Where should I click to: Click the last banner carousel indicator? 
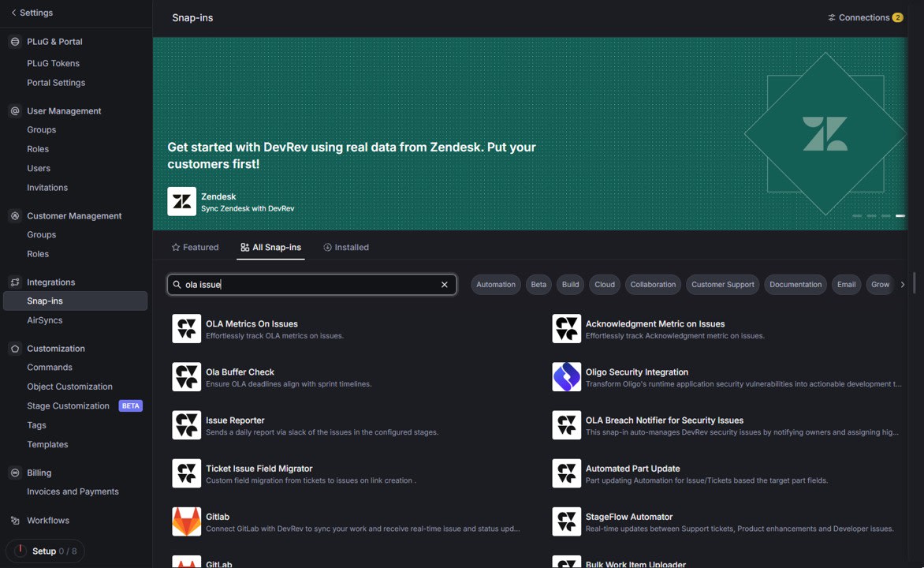(900, 215)
